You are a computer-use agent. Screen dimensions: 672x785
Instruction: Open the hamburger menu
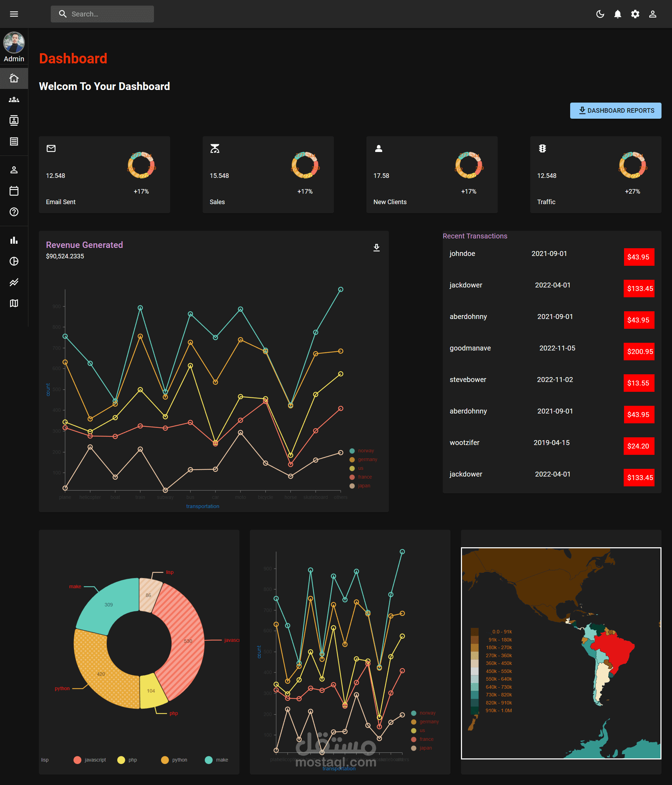click(x=14, y=14)
